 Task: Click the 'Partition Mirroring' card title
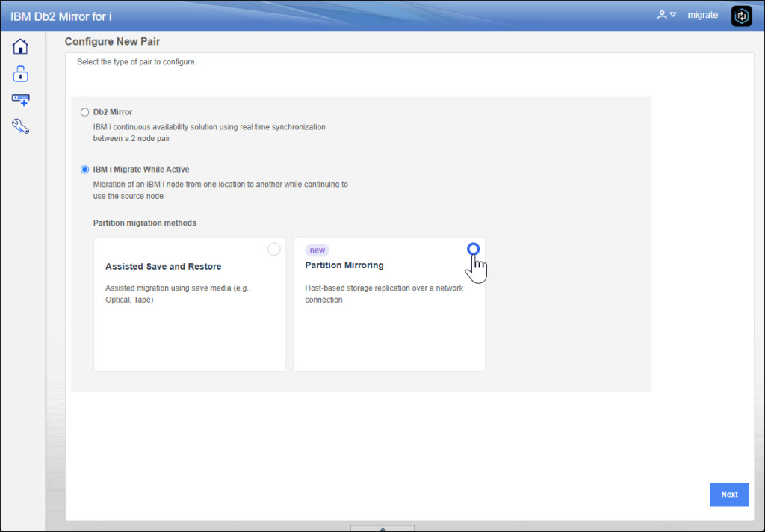344,265
